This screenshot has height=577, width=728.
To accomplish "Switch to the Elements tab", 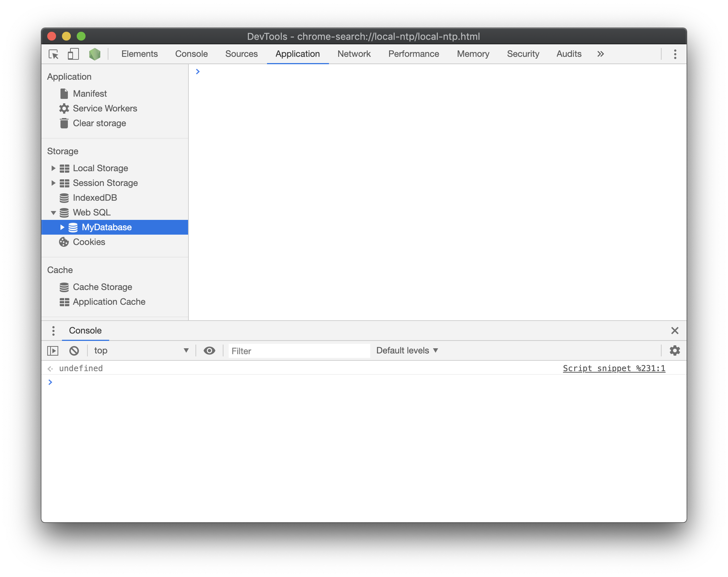I will (x=139, y=54).
